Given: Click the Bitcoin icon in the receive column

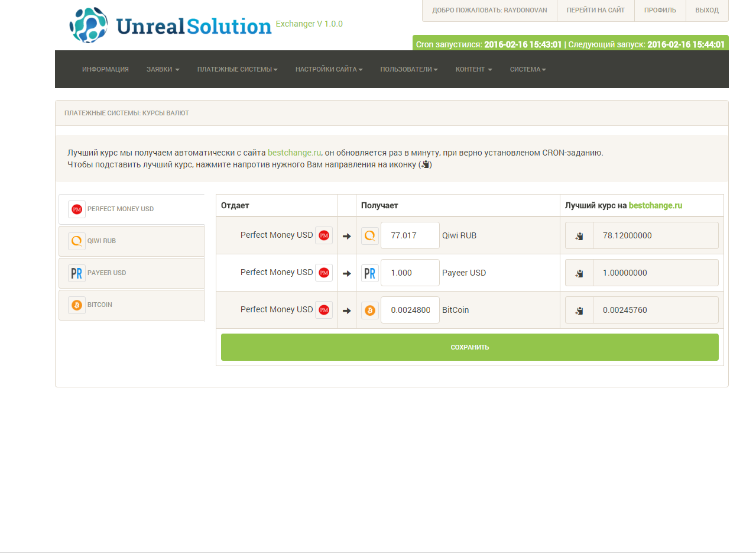Looking at the screenshot, I should point(370,310).
